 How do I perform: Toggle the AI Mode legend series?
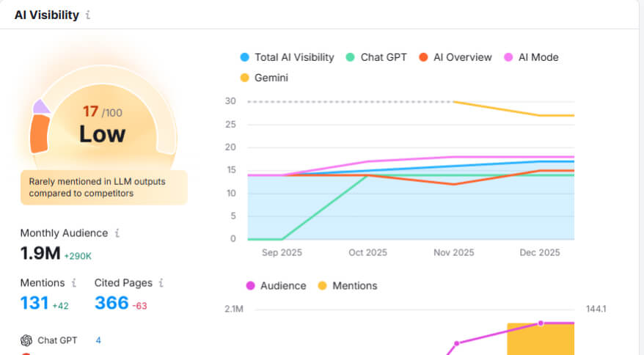tap(531, 57)
